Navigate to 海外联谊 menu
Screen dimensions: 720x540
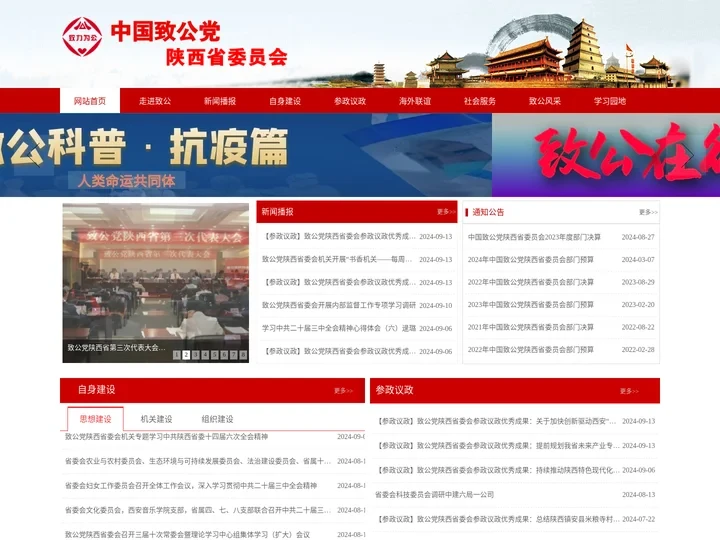[x=415, y=101]
